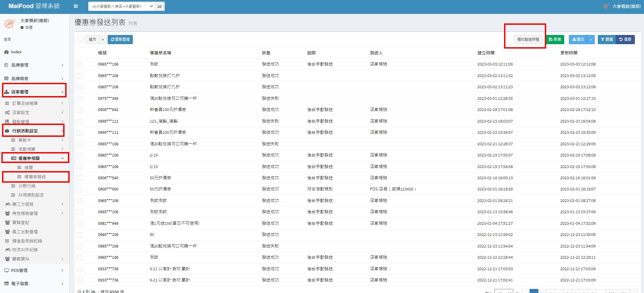Viewport: 644px width, 293px height.
Task: Open the dropdown arrow beside 匯出
Action: pos(591,40)
